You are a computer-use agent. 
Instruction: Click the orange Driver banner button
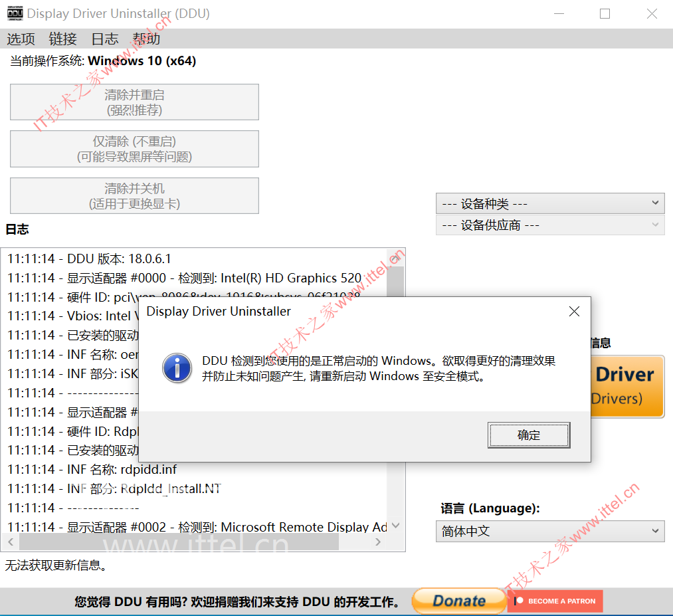628,386
